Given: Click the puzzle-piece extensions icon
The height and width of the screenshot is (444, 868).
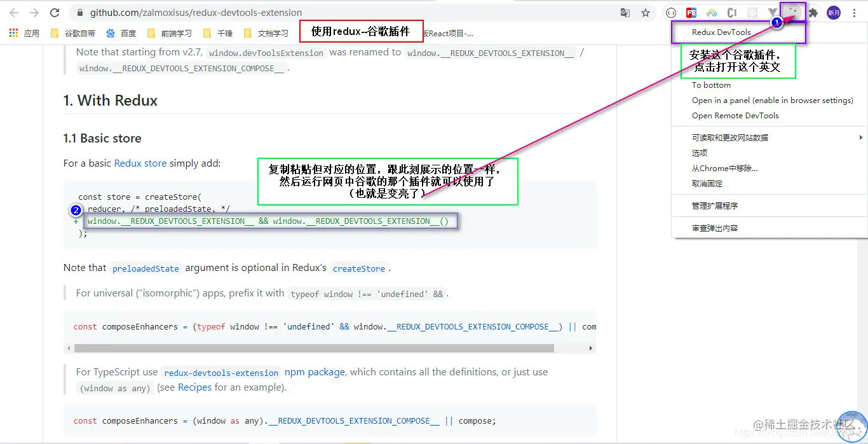Looking at the screenshot, I should [x=813, y=12].
